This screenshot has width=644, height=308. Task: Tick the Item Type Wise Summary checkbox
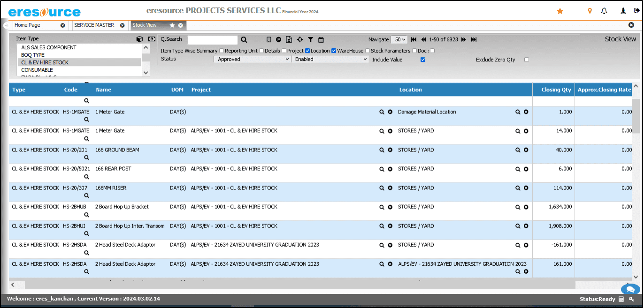221,51
